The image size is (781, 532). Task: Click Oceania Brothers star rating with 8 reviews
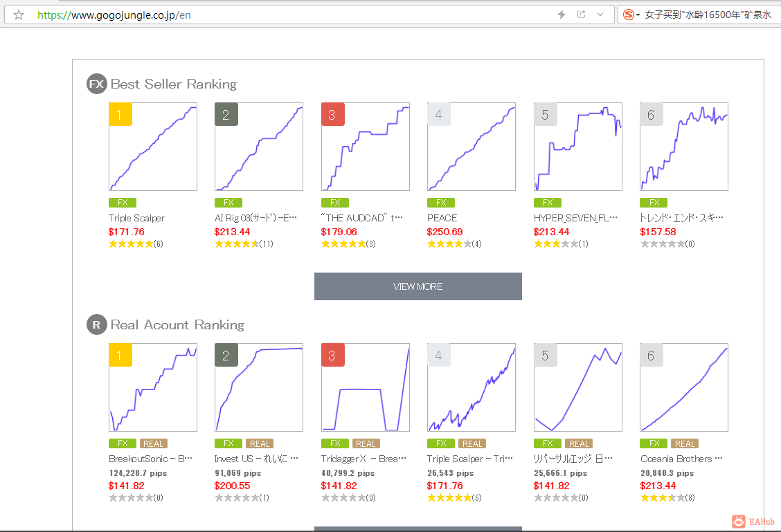pos(667,497)
